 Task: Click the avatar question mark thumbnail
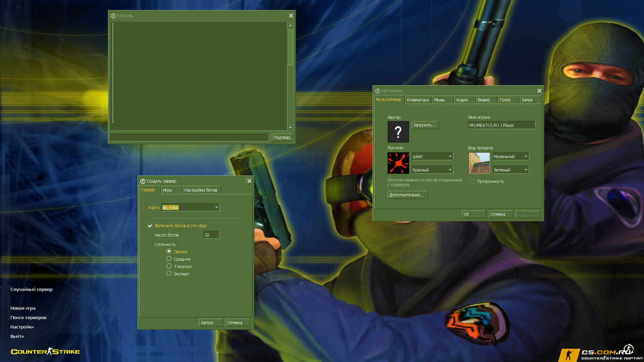point(398,132)
